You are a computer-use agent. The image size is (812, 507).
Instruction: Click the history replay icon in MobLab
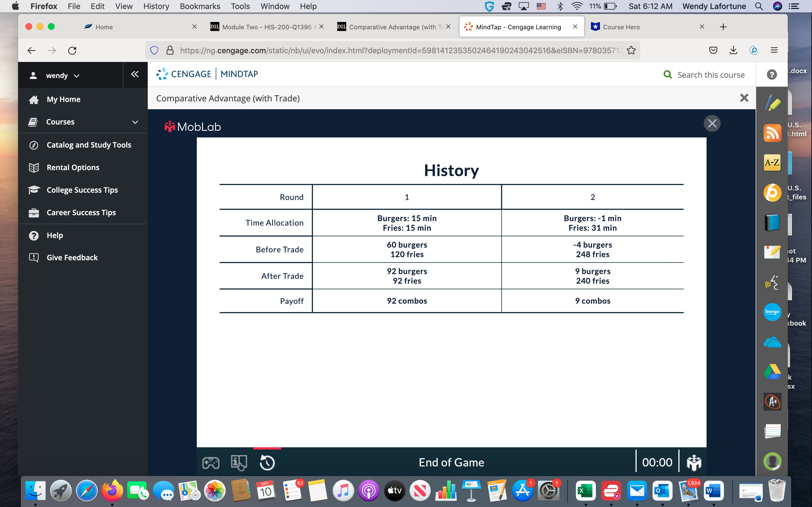(267, 463)
